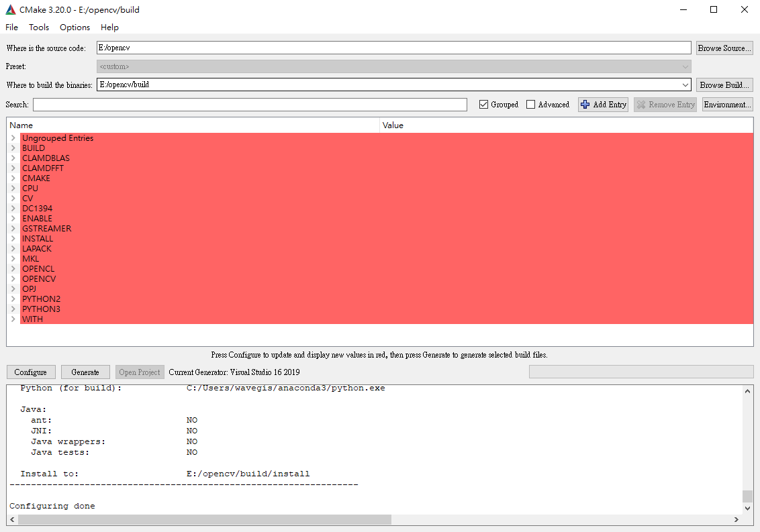This screenshot has width=760, height=532.
Task: Click the CMake logo icon in title bar
Action: [11, 9]
